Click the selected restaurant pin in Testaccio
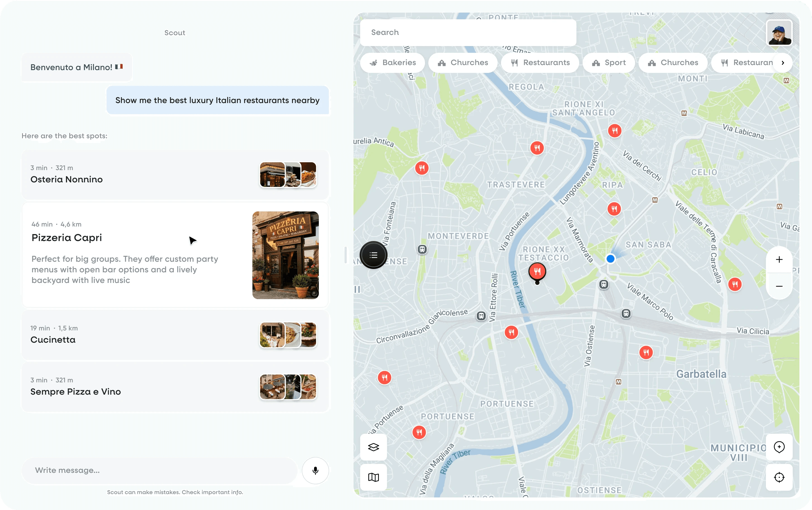 point(537,272)
